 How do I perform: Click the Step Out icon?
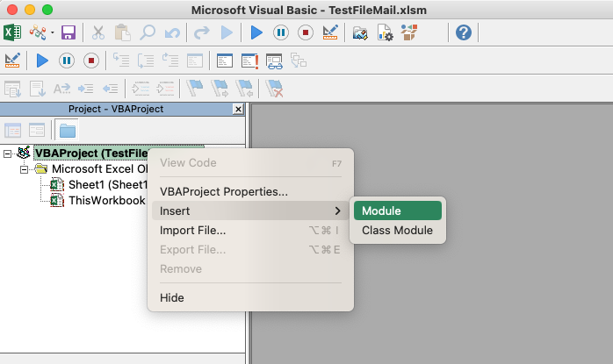[x=170, y=61]
